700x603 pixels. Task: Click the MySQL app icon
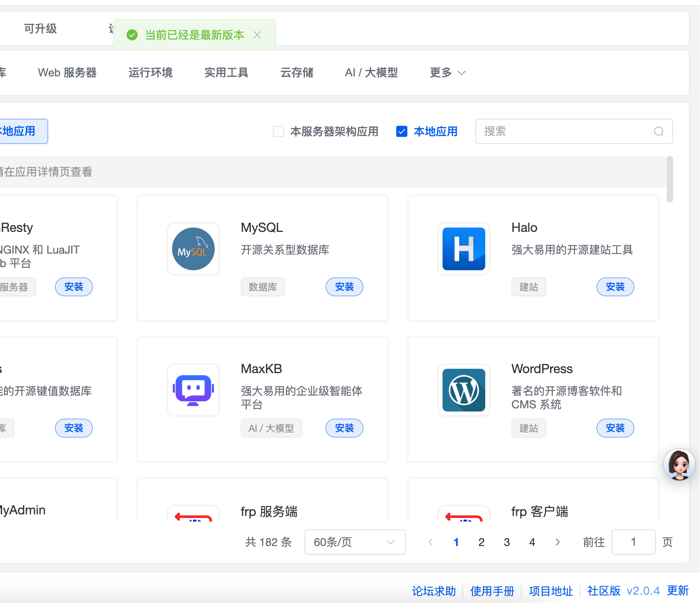[x=193, y=249]
